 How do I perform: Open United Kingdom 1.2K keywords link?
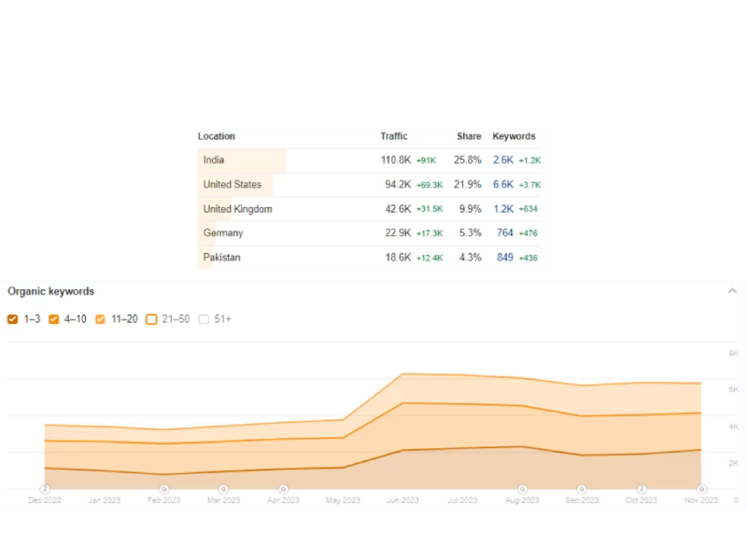502,209
